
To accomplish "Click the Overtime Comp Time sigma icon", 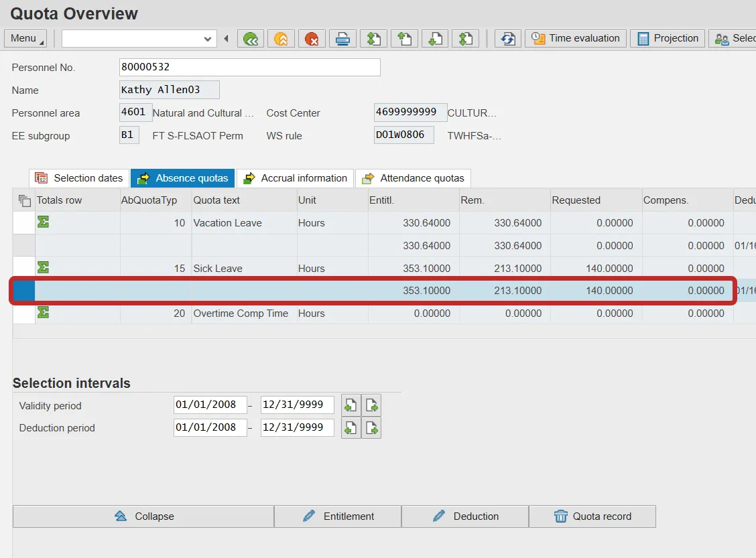I will 44,313.
